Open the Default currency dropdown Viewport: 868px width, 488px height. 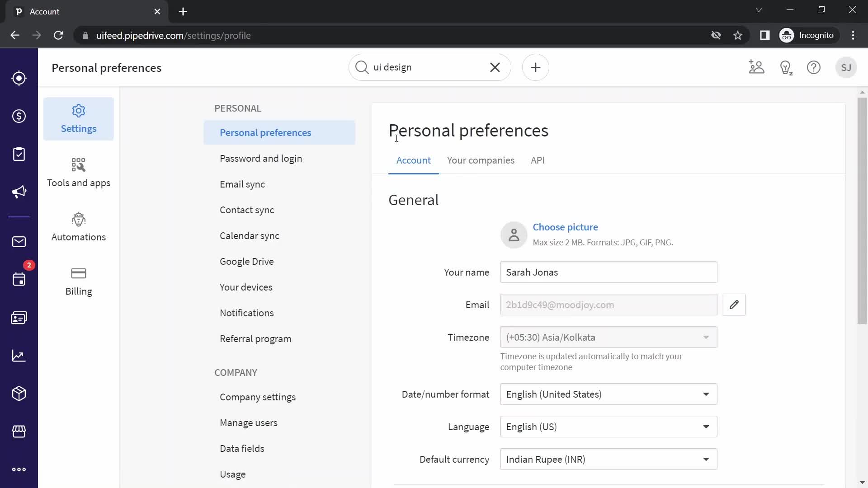(609, 459)
